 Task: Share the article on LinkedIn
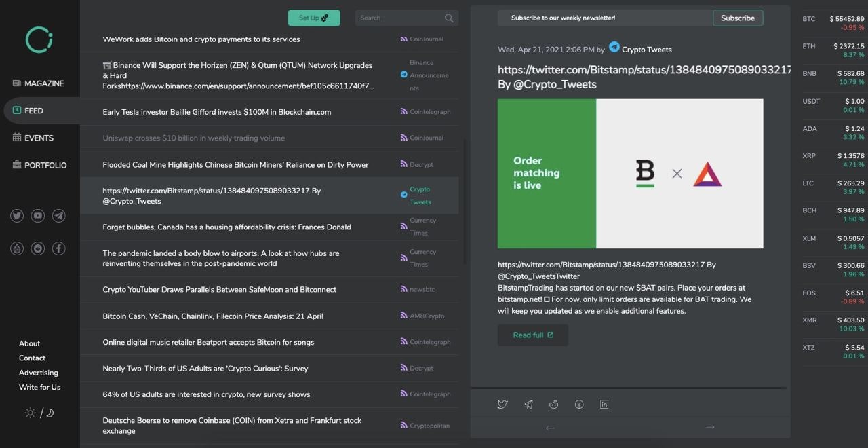tap(604, 405)
